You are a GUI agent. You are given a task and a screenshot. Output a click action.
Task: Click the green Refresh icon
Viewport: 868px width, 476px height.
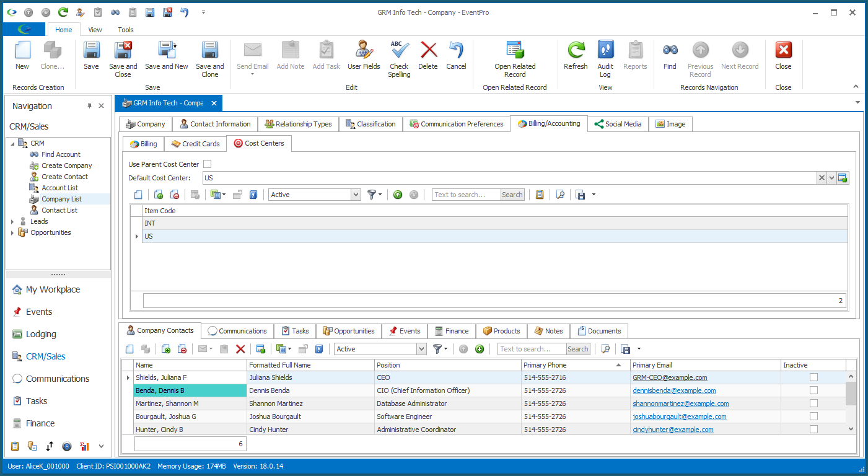click(x=576, y=50)
